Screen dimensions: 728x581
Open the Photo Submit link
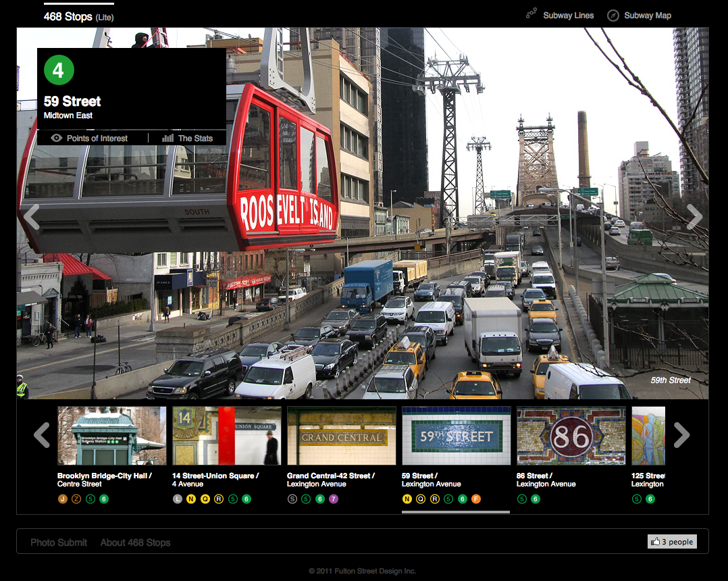pyautogui.click(x=59, y=542)
